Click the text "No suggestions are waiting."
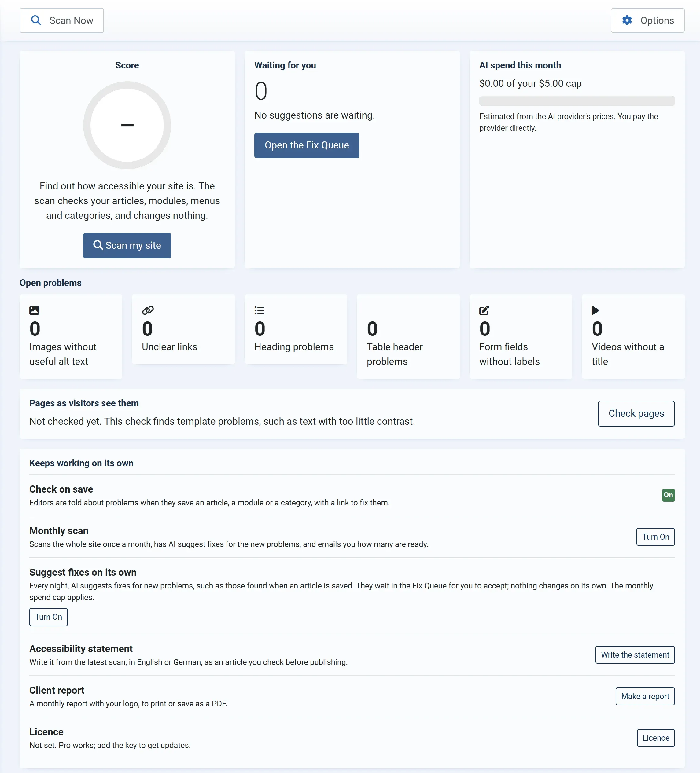Viewport: 700px width, 773px height. tap(315, 115)
